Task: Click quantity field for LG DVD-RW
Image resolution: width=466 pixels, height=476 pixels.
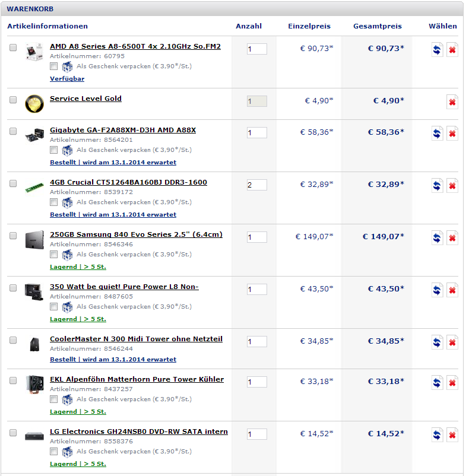Action: click(x=257, y=434)
